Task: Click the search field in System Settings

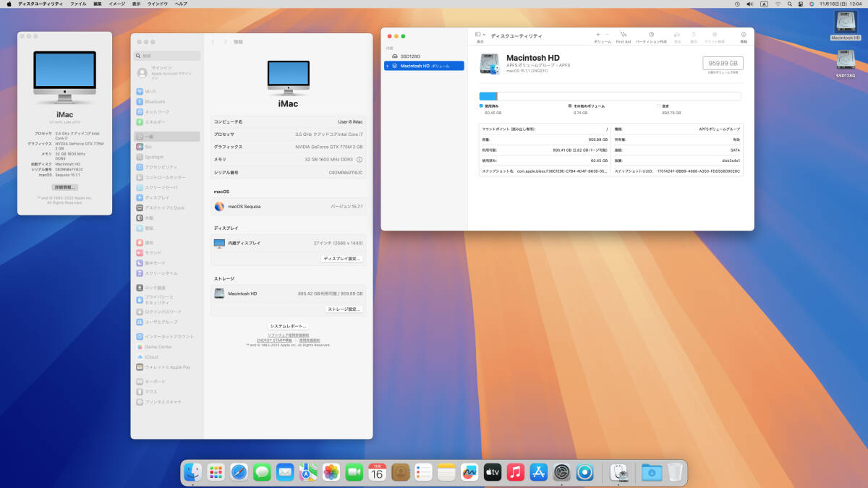Action: coord(168,56)
